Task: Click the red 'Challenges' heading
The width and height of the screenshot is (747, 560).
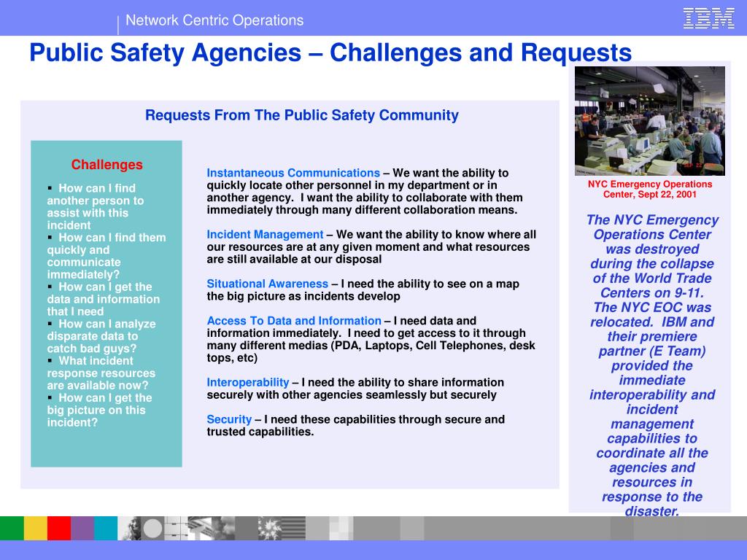Action: [107, 165]
